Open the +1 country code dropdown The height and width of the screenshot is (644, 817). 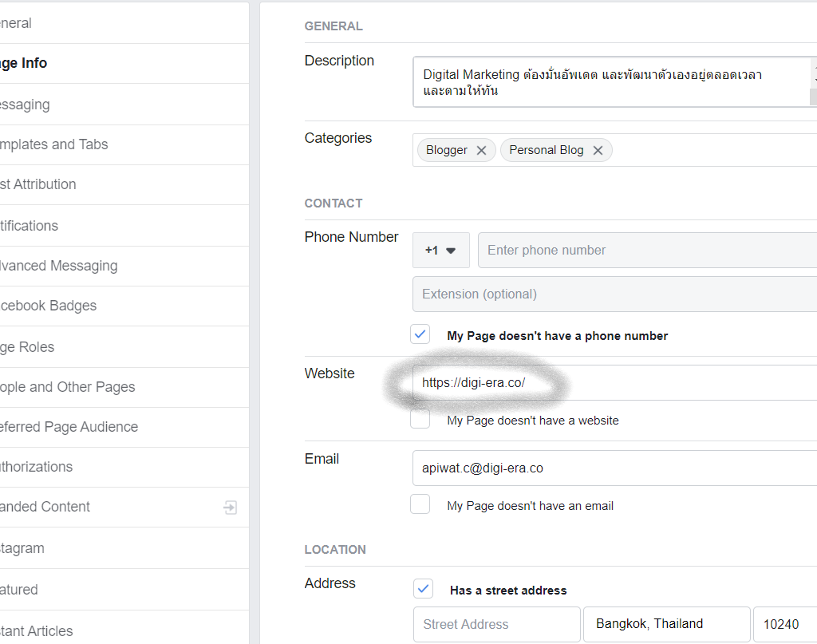click(440, 250)
